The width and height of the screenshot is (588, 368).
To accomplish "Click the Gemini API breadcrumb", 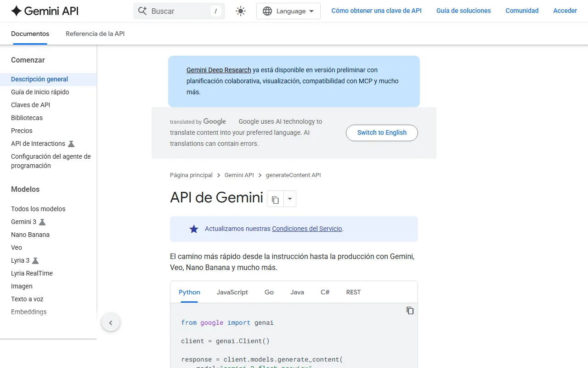I will tap(239, 175).
